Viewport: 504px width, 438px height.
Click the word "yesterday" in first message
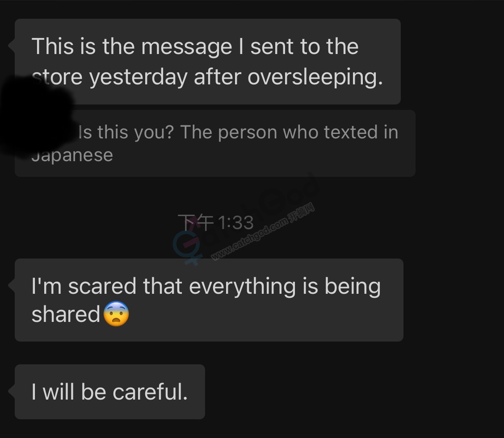point(138,77)
